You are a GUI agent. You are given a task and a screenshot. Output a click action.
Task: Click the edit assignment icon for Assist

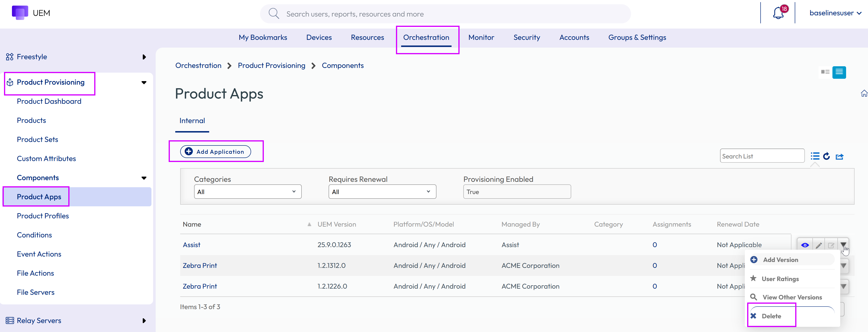(831, 245)
